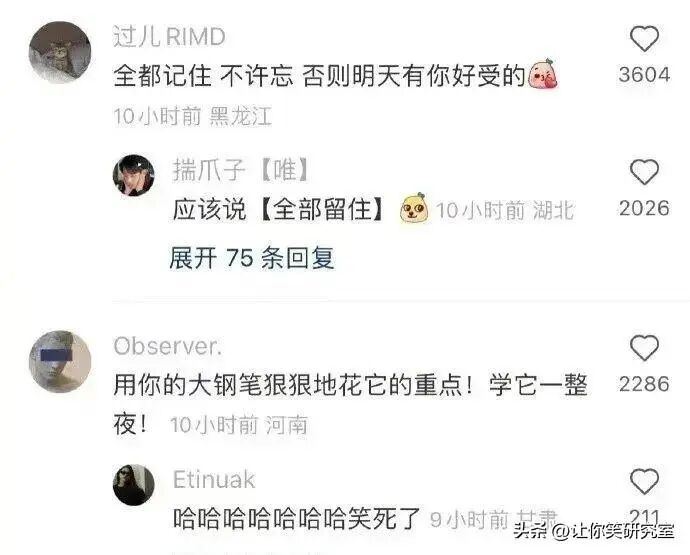Open username 过儿RIMD profile
This screenshot has height=555, width=690.
tap(169, 36)
